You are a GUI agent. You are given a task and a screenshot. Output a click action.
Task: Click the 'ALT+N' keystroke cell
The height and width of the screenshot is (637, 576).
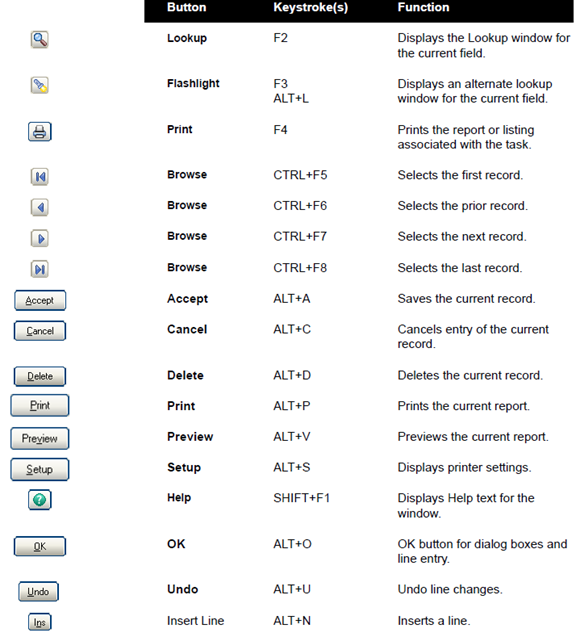coord(292,621)
